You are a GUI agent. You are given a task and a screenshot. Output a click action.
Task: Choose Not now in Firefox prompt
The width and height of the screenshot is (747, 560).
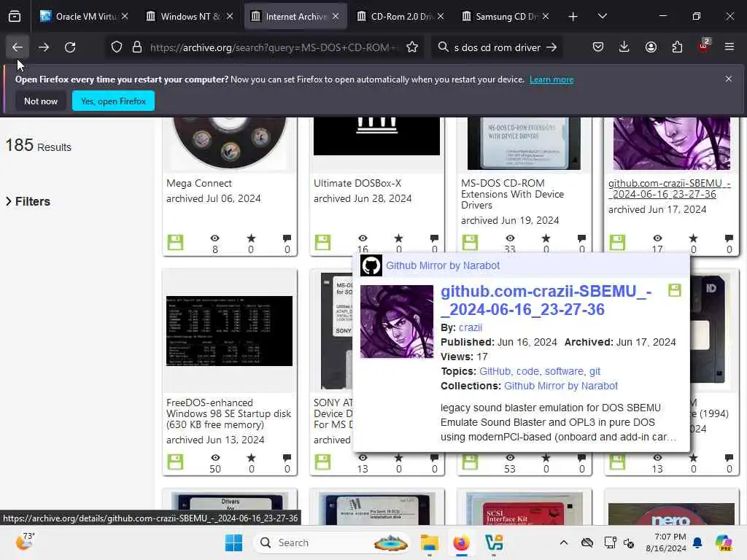point(41,101)
